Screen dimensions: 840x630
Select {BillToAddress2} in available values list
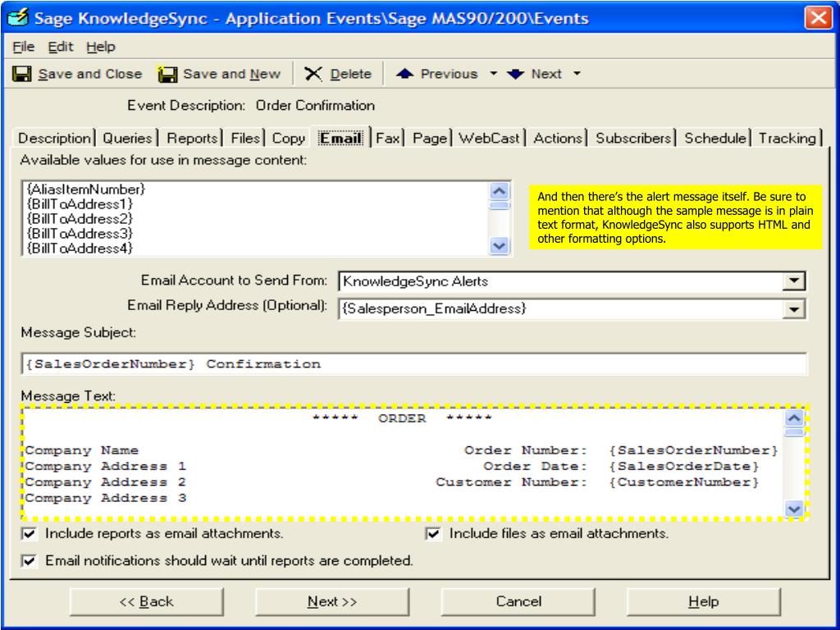click(80, 218)
